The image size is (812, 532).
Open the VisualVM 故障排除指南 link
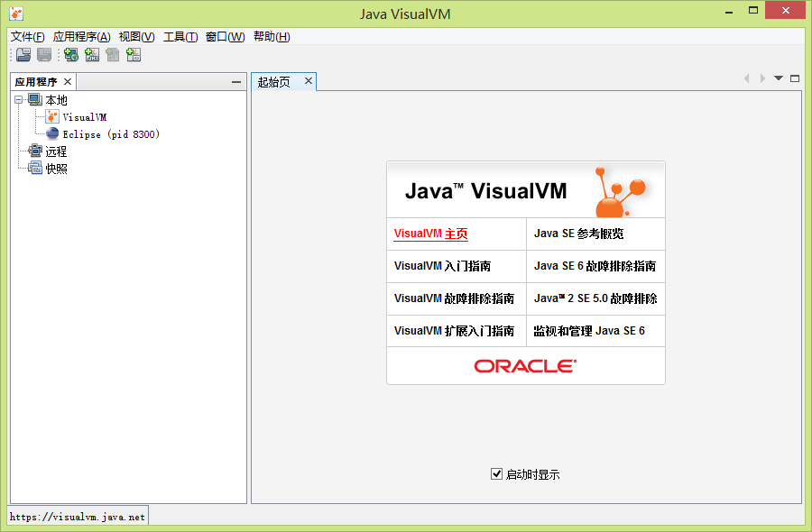point(454,298)
